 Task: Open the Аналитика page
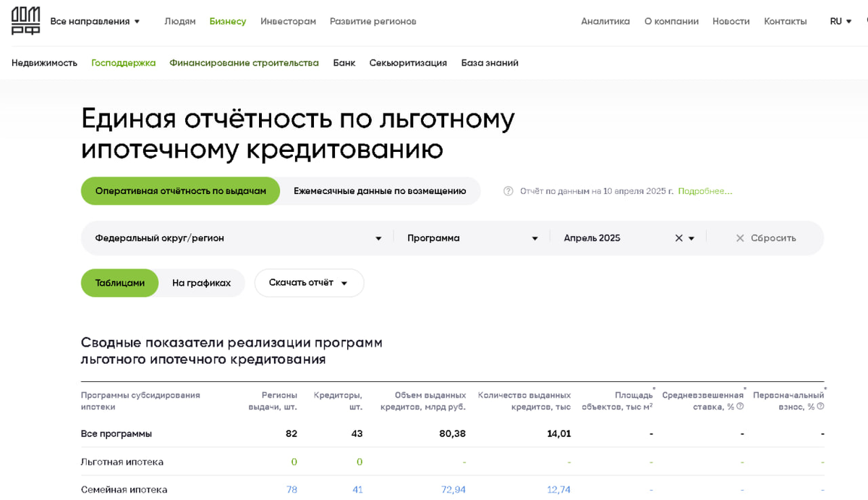(605, 22)
